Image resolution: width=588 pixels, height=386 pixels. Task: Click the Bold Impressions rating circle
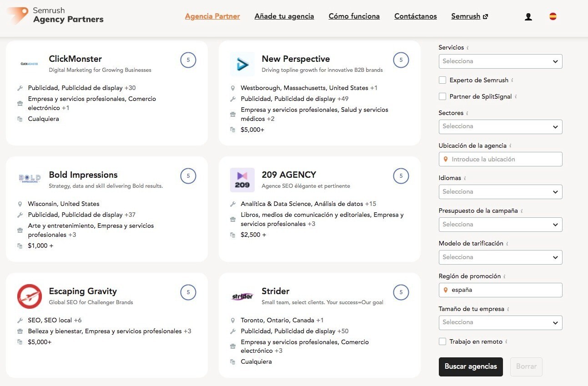188,176
